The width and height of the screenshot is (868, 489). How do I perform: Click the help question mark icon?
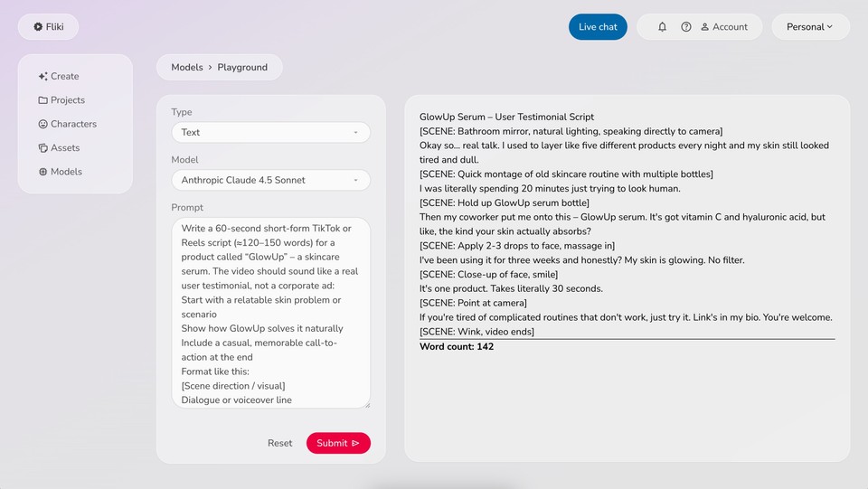click(x=686, y=27)
